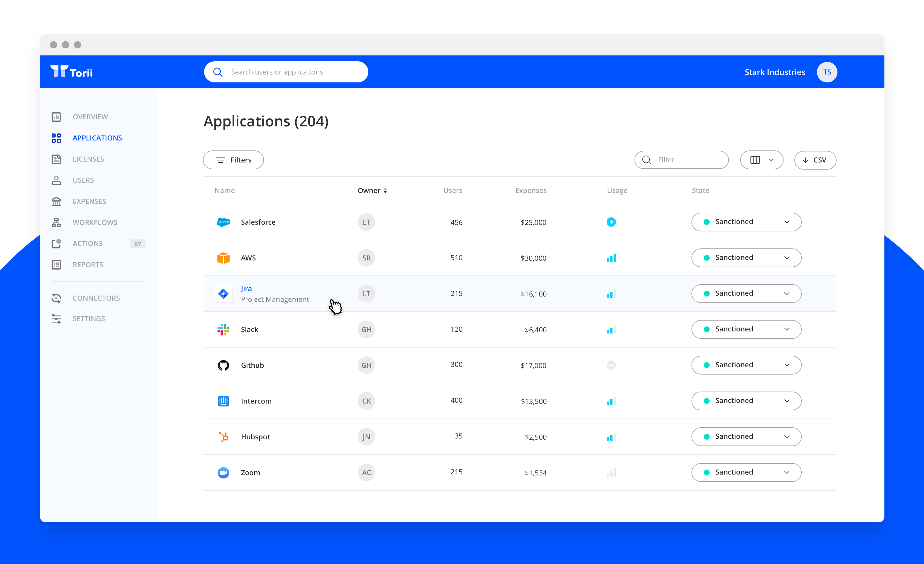Open the Workflows sidebar item
Screen dimensions: 924x564
95,222
